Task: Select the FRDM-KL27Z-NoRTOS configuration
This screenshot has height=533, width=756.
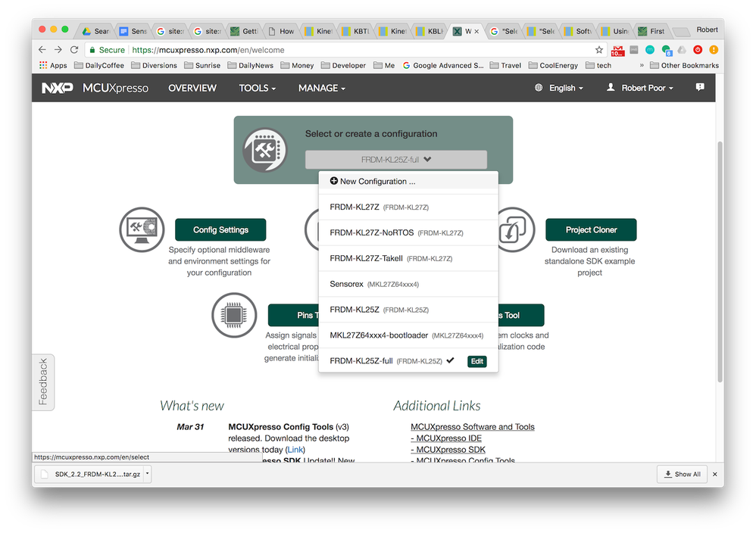Action: 408,232
